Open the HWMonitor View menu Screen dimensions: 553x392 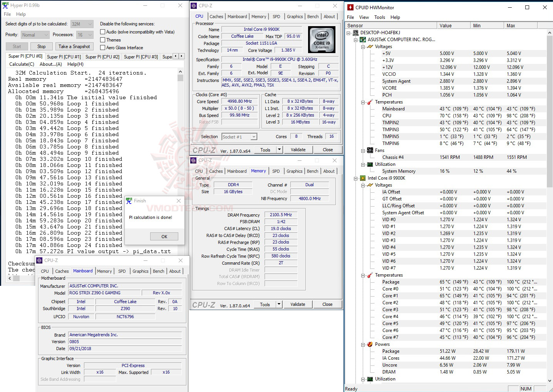364,17
